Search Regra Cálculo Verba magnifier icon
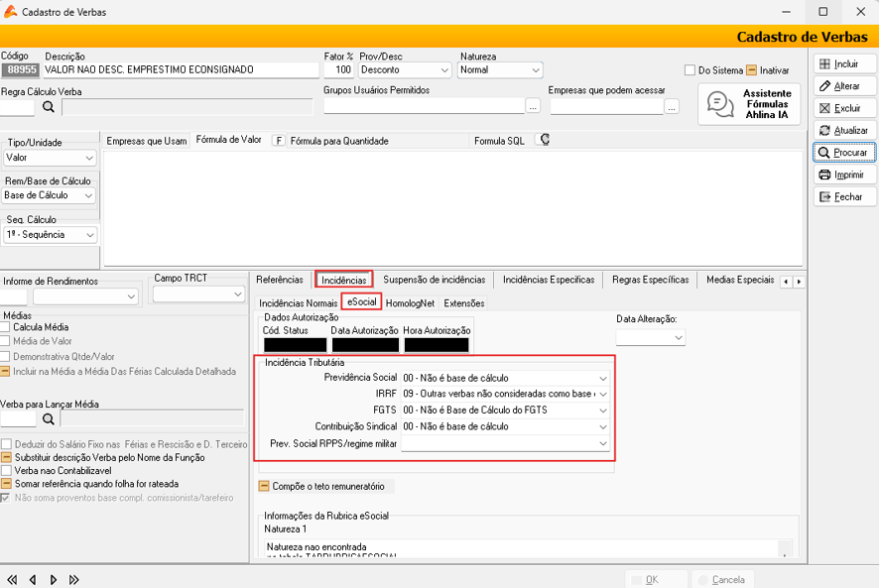The height and width of the screenshot is (588, 879). tap(49, 106)
